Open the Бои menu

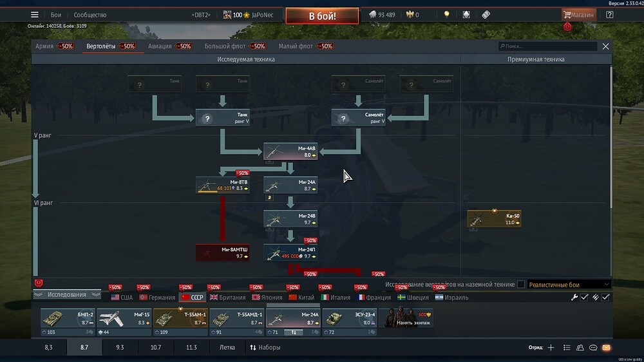coord(56,15)
